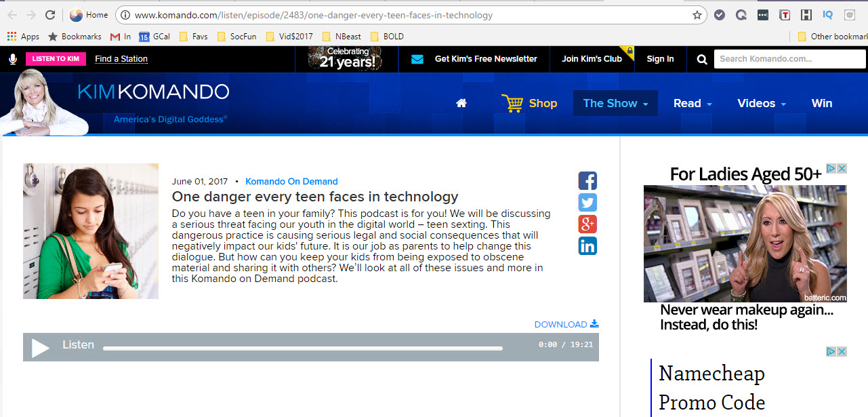Click the teen with phone episode image

pyautogui.click(x=91, y=231)
